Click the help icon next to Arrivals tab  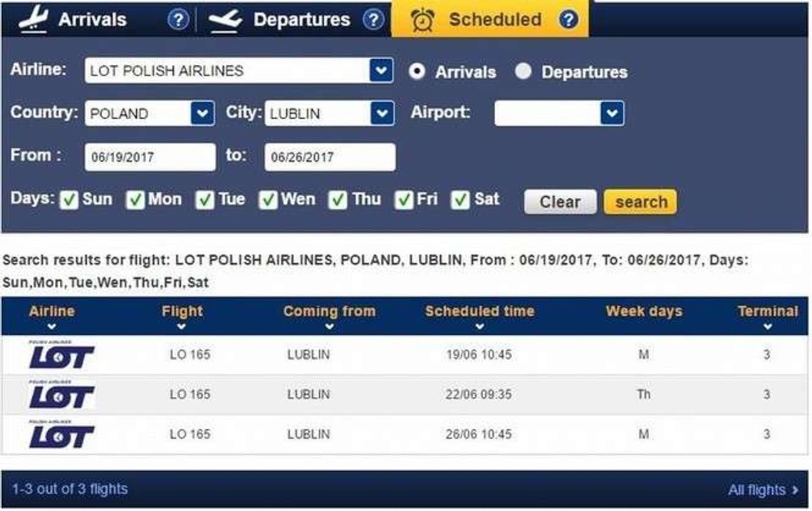(x=178, y=20)
